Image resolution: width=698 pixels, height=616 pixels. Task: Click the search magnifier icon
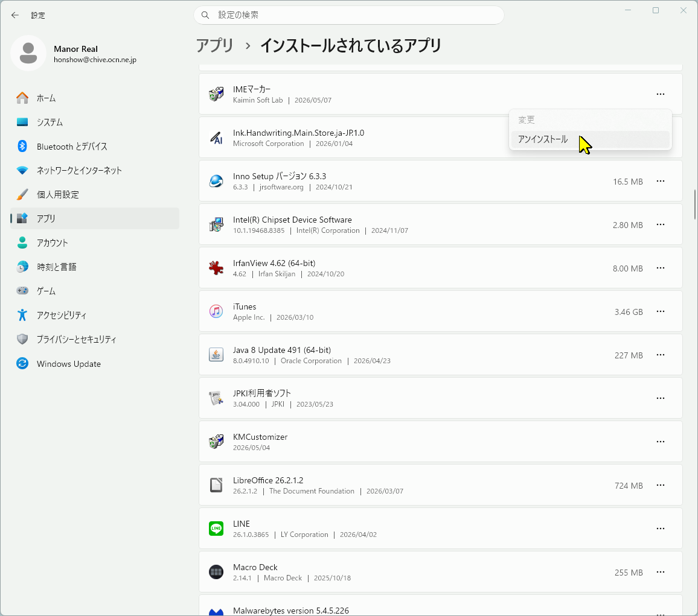pos(205,15)
